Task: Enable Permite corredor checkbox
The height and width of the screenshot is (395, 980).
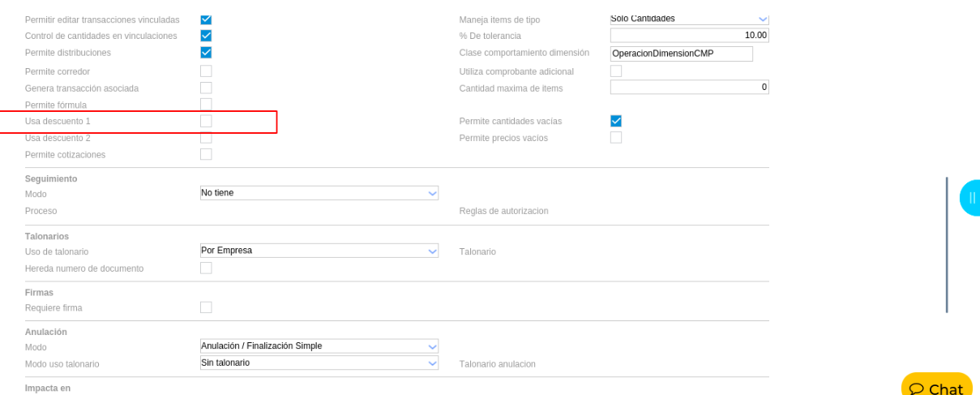Action: coord(206,71)
